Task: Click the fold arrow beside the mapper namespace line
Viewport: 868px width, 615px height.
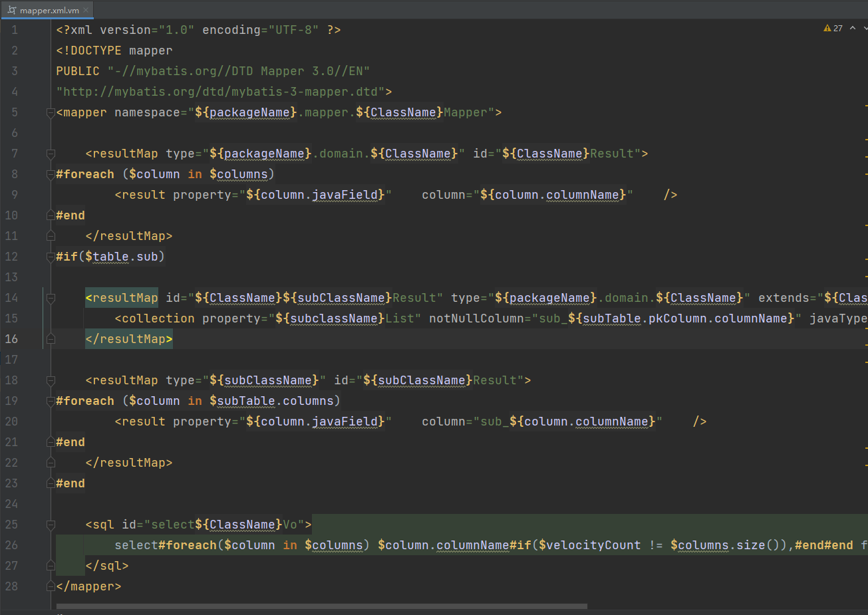Action: pos(50,112)
